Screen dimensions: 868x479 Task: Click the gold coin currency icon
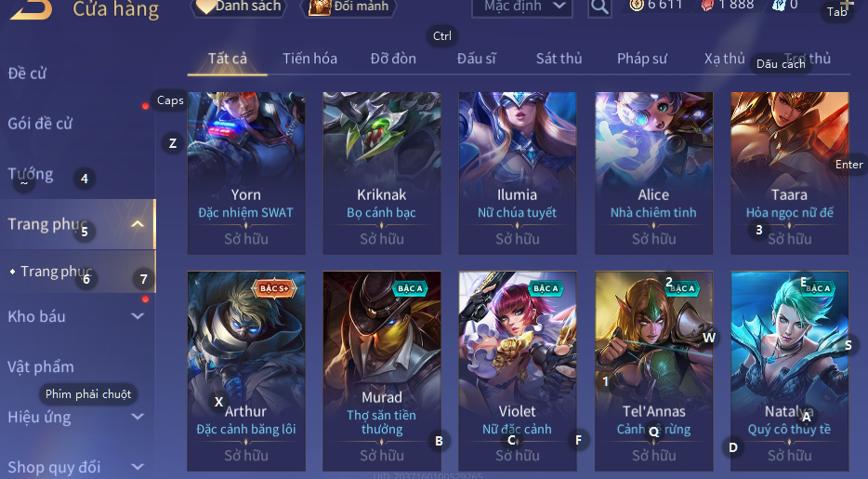[637, 6]
